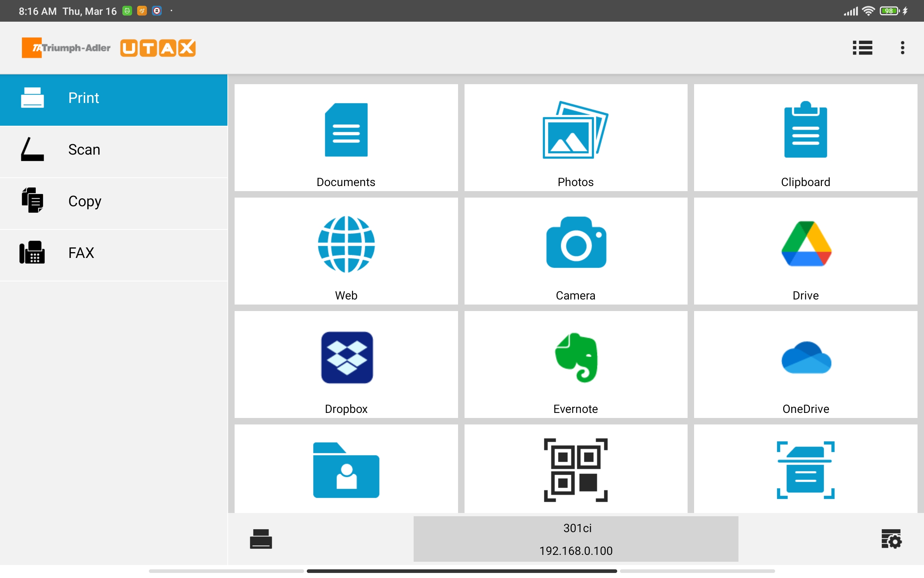Open the three-dot overflow menu
The image size is (924, 578).
(903, 48)
